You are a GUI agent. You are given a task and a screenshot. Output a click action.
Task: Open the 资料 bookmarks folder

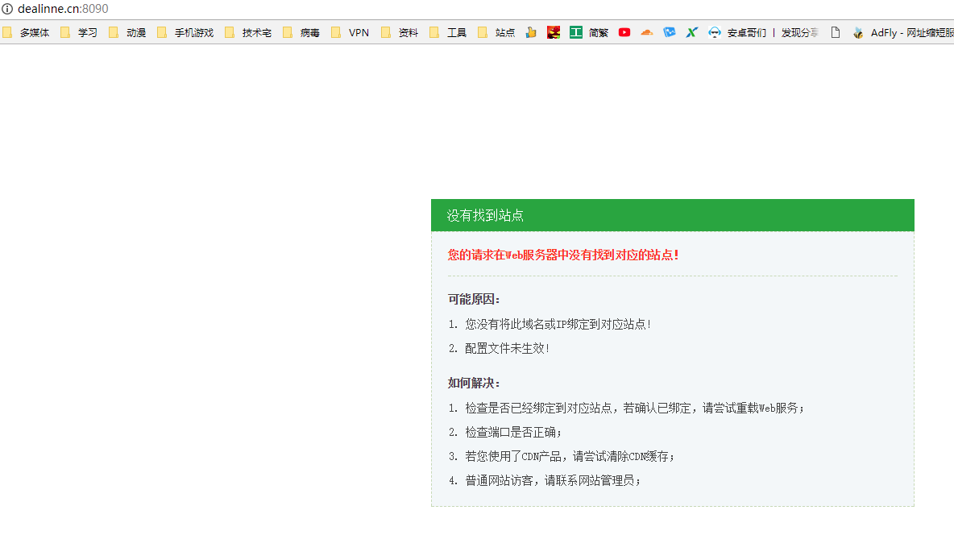pos(400,33)
